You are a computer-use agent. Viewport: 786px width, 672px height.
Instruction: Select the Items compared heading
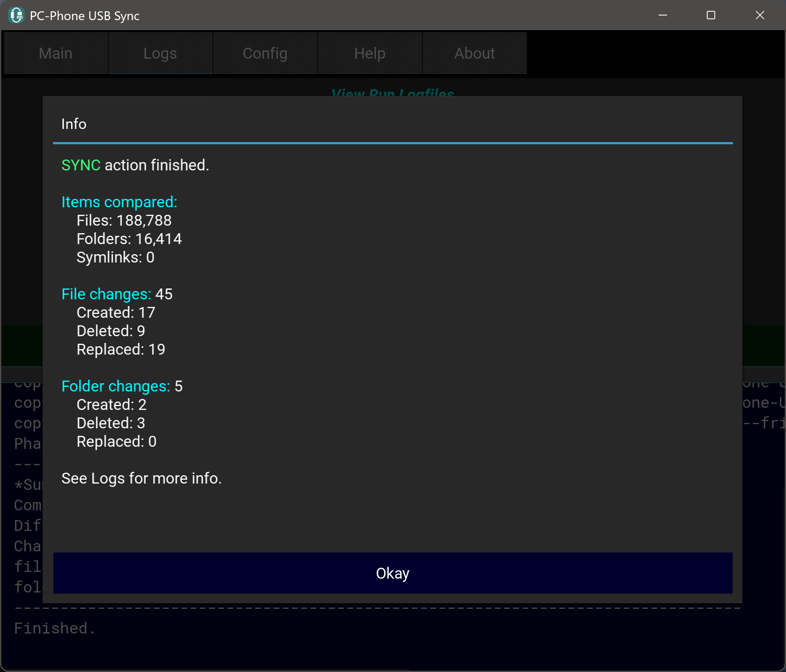click(119, 202)
